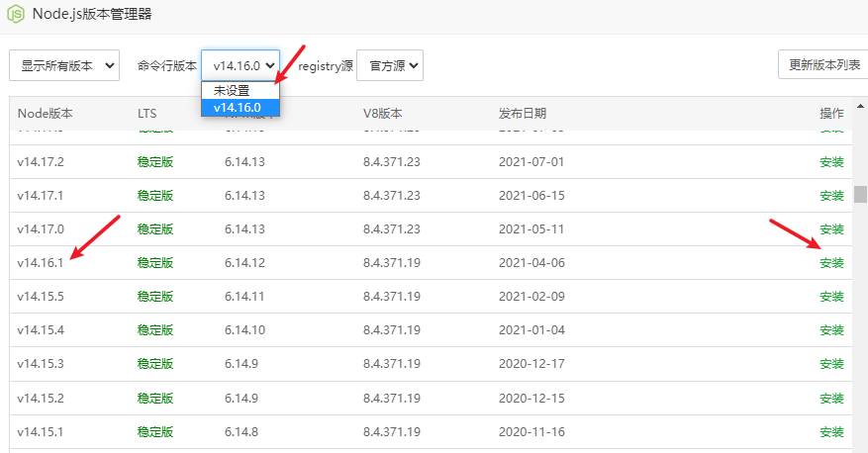
Task: Click release date 2020-12-17
Action: pos(531,365)
